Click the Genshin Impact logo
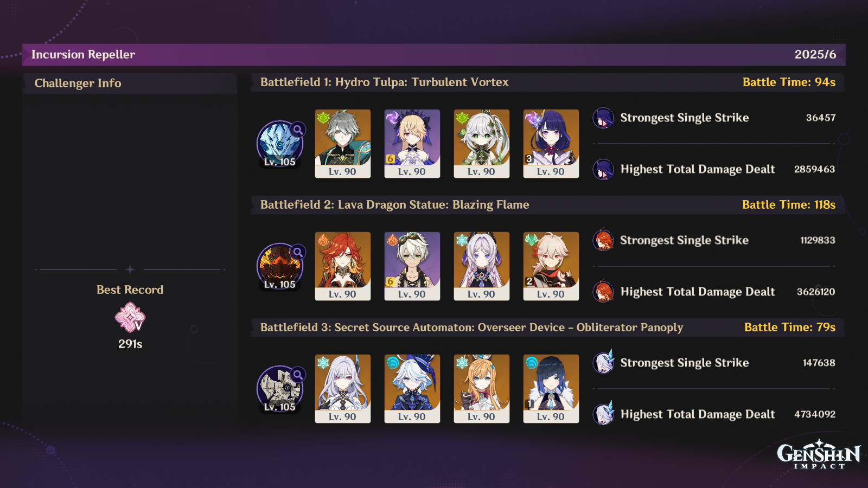Viewport: 868px width, 488px height. click(x=819, y=454)
